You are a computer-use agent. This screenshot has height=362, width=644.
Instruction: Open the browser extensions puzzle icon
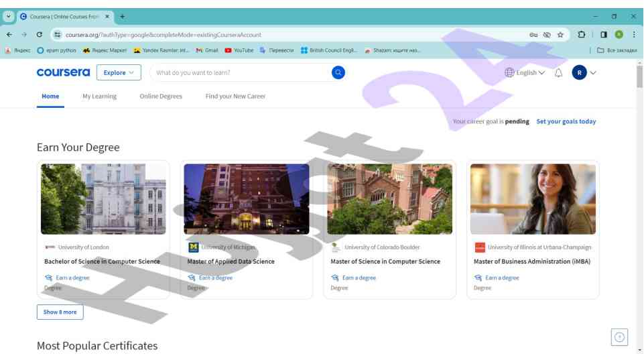click(x=581, y=35)
